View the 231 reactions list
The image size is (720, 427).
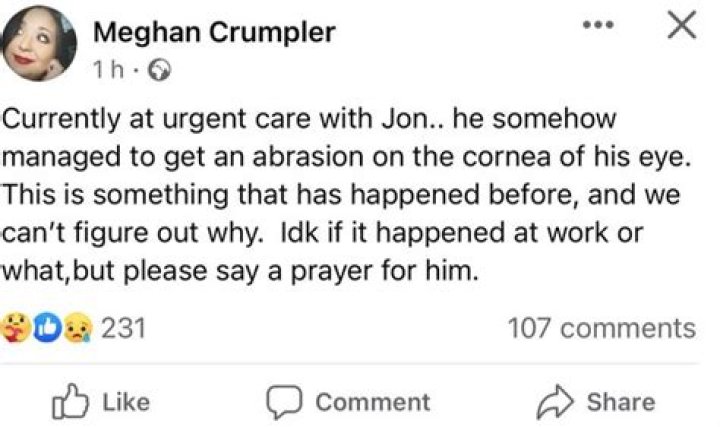[125, 328]
